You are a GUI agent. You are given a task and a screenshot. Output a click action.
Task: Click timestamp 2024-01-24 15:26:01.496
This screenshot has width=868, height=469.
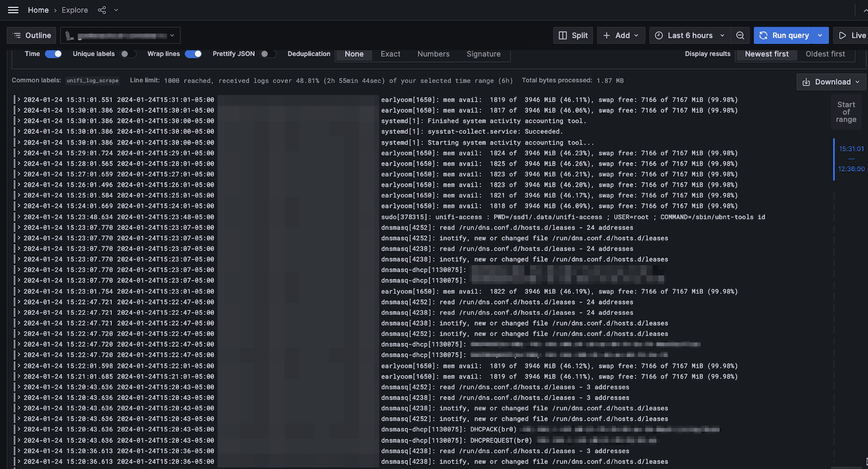tap(68, 185)
